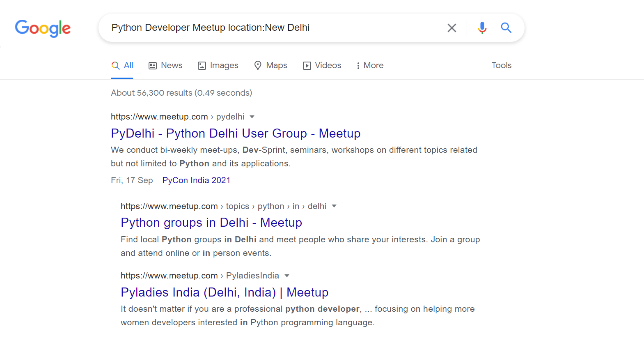Start voice search with microphone icon
Image resolution: width=644 pixels, height=345 pixels.
482,28
